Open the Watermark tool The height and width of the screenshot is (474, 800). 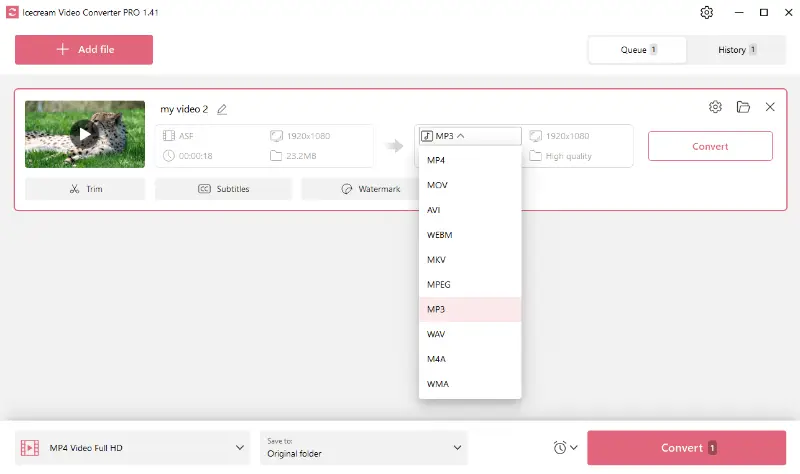(360, 189)
